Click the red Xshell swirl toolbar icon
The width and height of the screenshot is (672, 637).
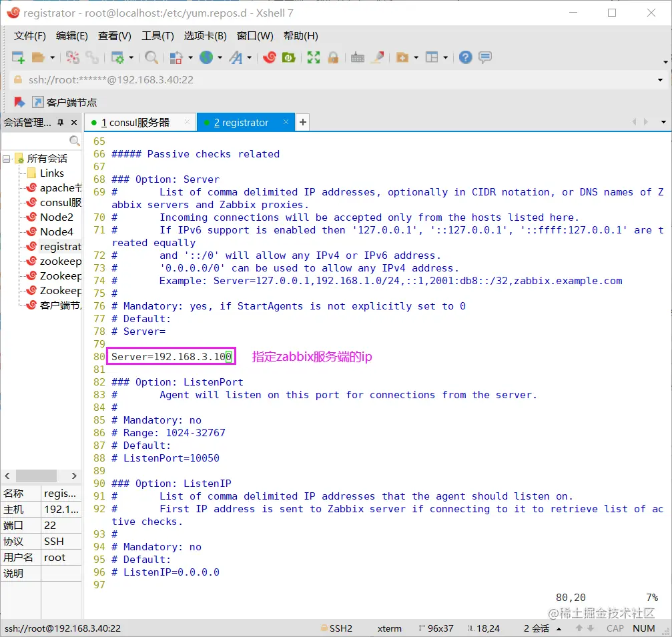[x=269, y=57]
